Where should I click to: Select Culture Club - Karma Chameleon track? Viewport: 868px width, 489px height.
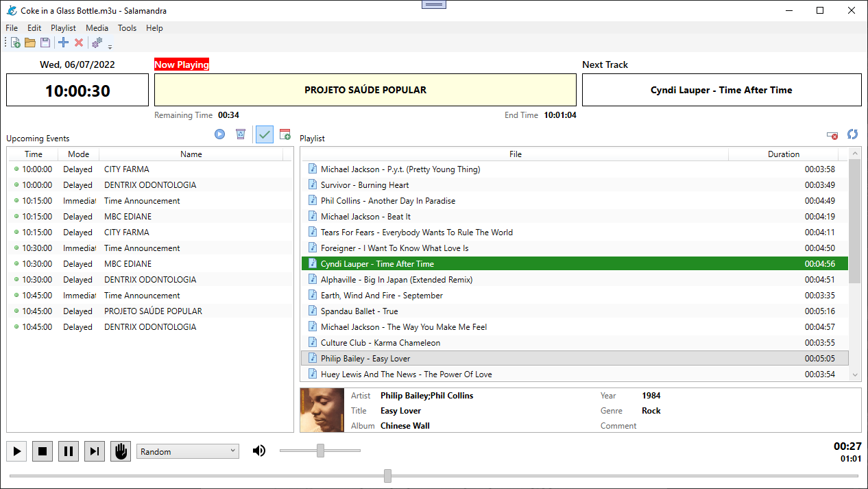coord(575,343)
